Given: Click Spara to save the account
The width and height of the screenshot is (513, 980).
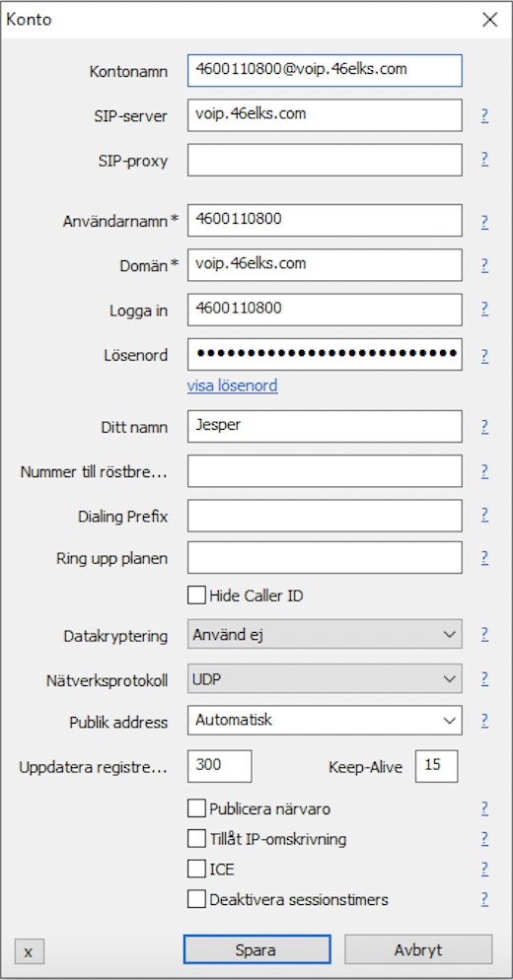Looking at the screenshot, I should [256, 950].
